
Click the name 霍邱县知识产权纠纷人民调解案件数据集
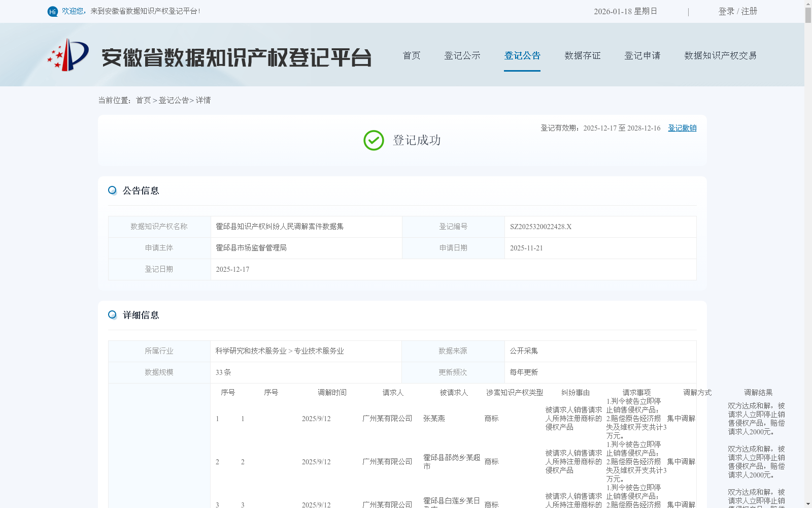click(x=280, y=227)
